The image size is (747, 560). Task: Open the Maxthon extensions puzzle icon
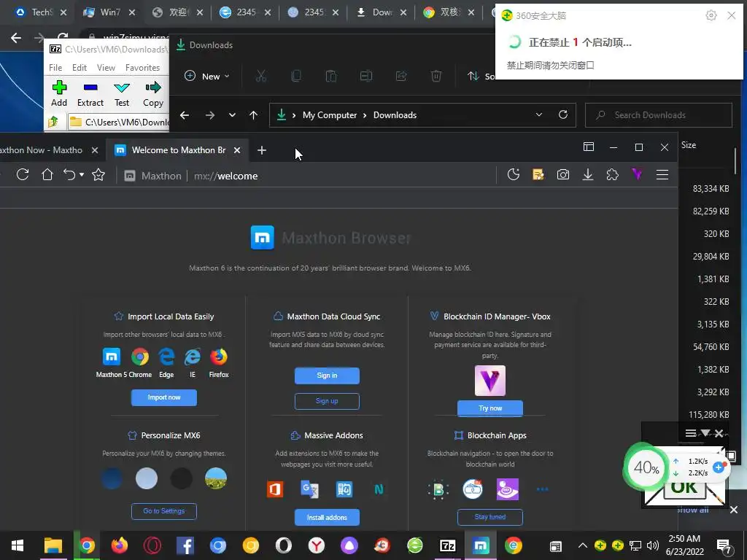[613, 175]
